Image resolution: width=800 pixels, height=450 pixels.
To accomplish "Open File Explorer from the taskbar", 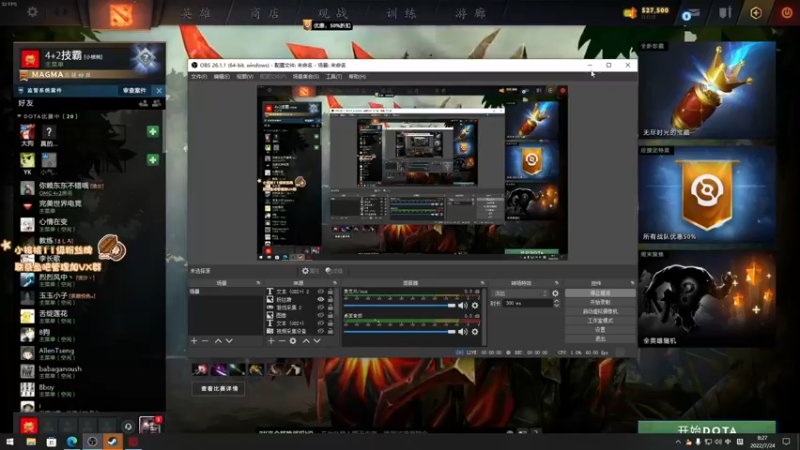I will pos(31,441).
